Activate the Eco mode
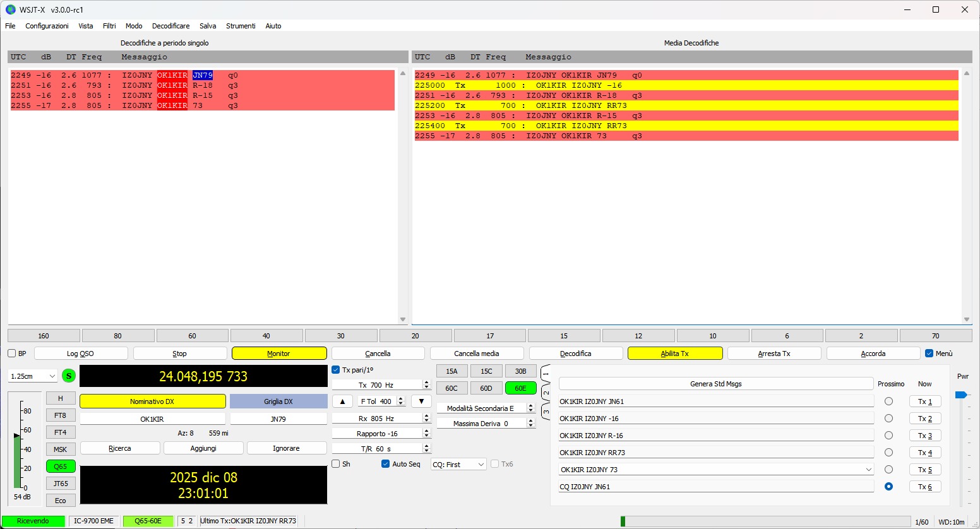 coord(60,500)
